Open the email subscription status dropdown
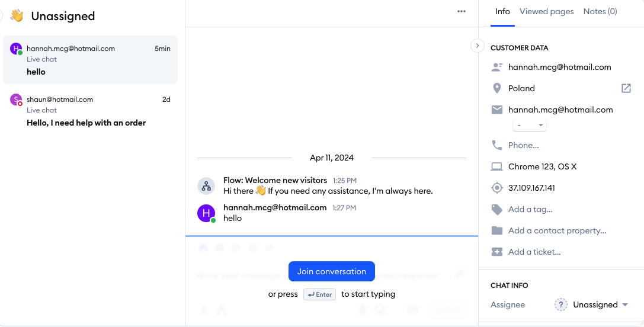The height and width of the screenshot is (327, 644). point(530,125)
